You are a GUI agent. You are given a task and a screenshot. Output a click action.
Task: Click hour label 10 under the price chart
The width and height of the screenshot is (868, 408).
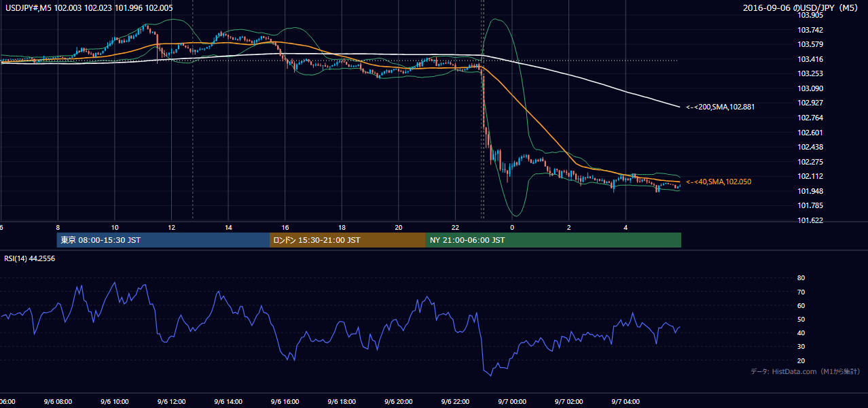pyautogui.click(x=115, y=227)
